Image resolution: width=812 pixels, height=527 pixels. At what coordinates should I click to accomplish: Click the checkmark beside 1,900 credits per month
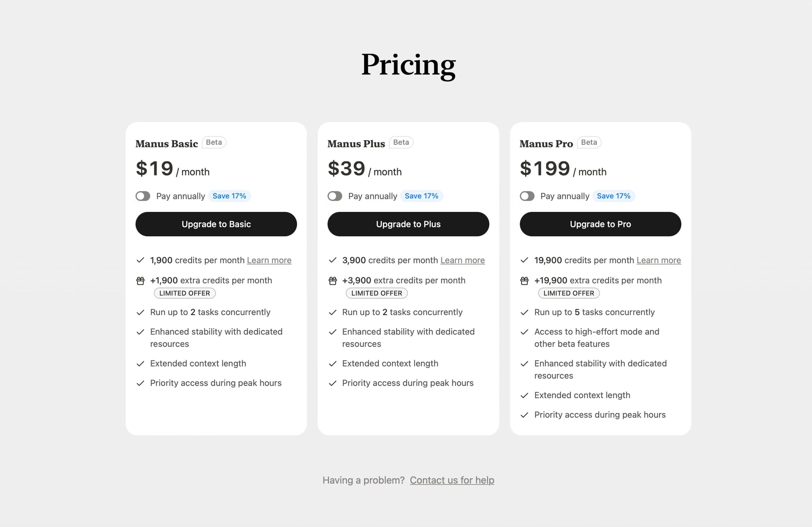(x=140, y=260)
